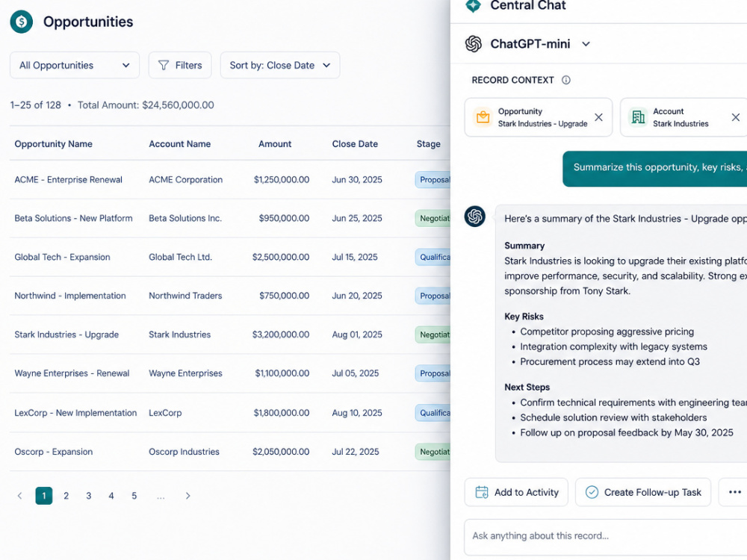Click the Aug 10, 2025 close date
This screenshot has width=747, height=560.
(357, 413)
